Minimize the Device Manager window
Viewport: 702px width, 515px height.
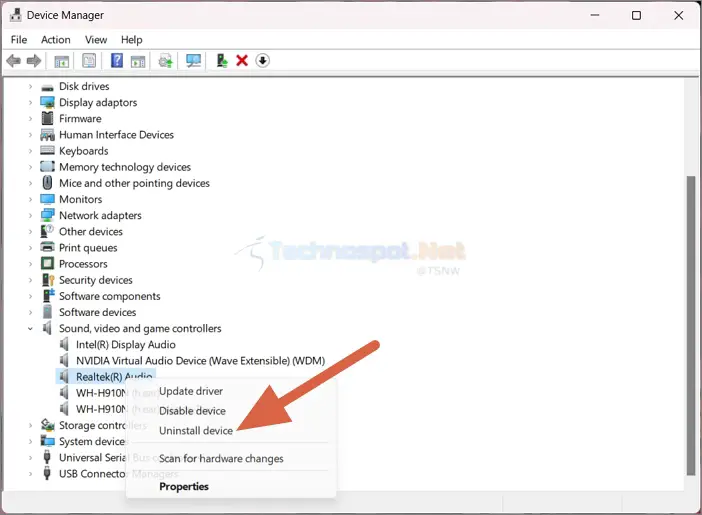pos(595,15)
